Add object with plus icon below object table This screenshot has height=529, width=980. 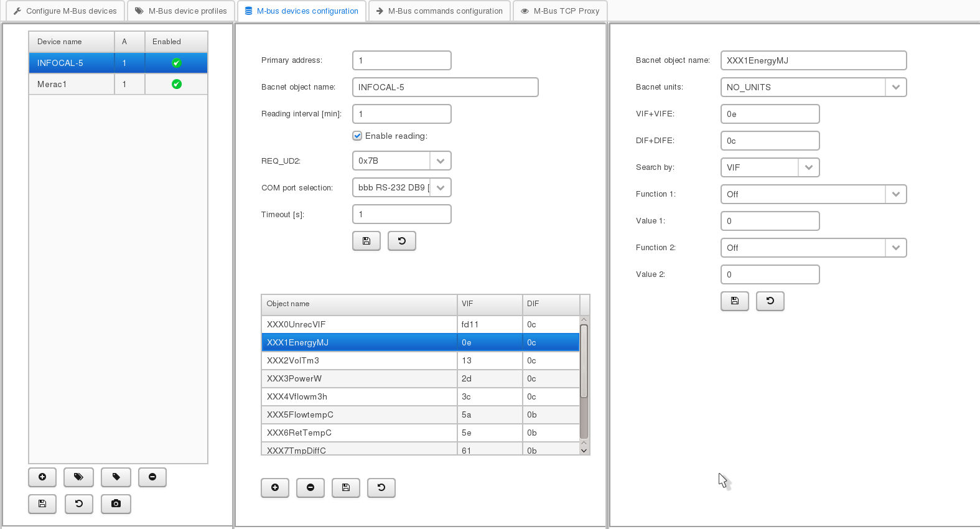(275, 488)
